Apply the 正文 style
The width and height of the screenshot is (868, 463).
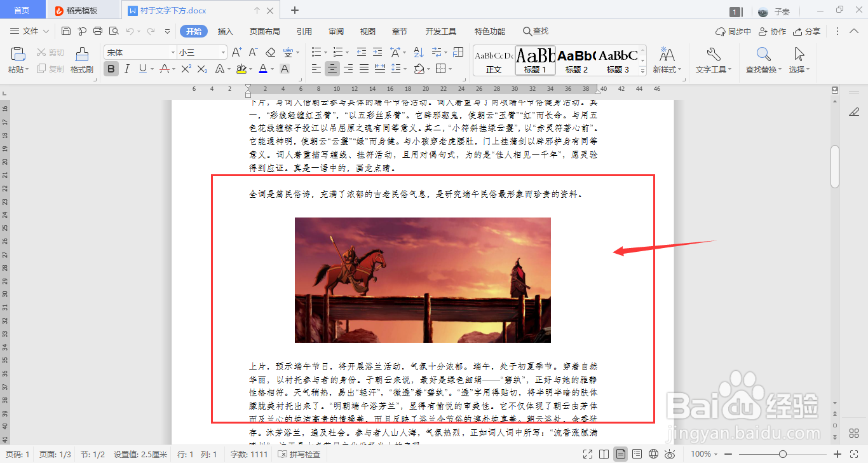pos(494,60)
